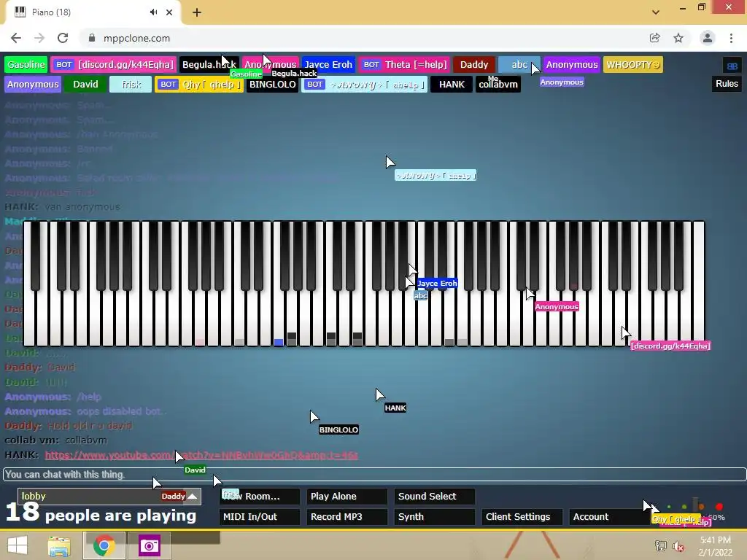747x560 pixels.
Task: View site information lock icon
Action: click(x=92, y=38)
